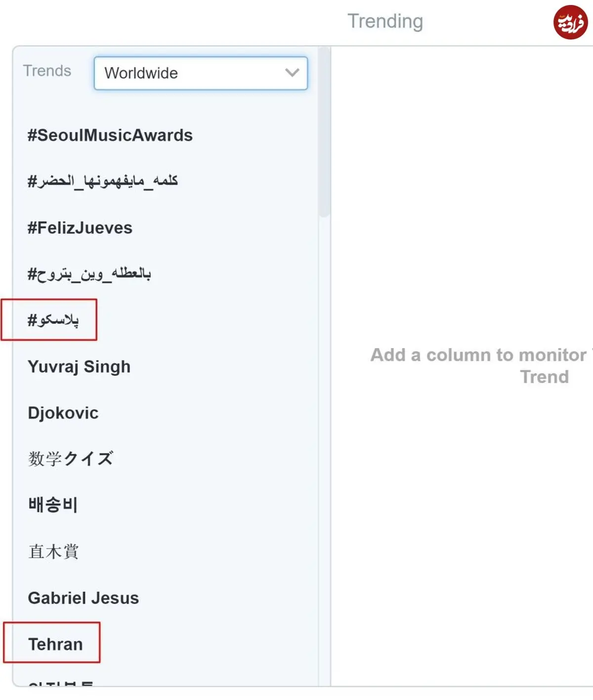Open the #SeoulMusicAwards trend
593x700 pixels.
click(110, 135)
